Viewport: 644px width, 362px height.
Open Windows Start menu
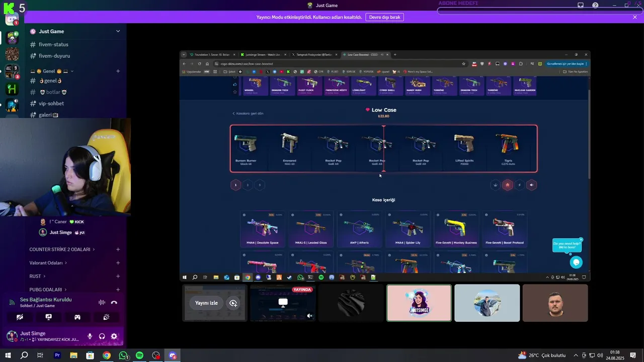tap(8, 355)
